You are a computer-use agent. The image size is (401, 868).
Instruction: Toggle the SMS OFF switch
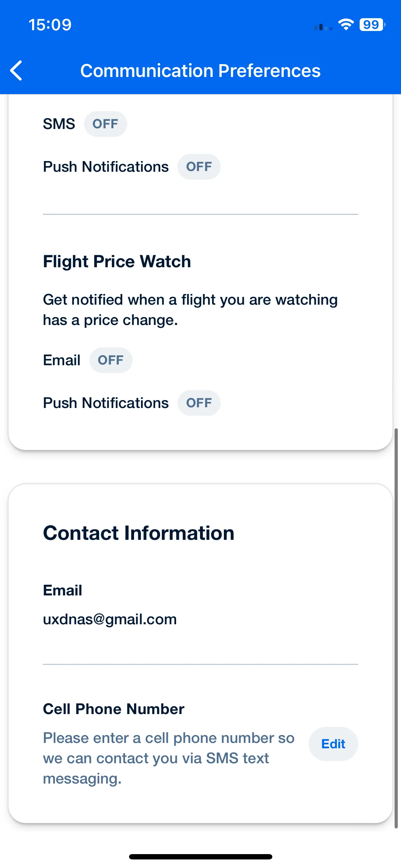click(106, 124)
